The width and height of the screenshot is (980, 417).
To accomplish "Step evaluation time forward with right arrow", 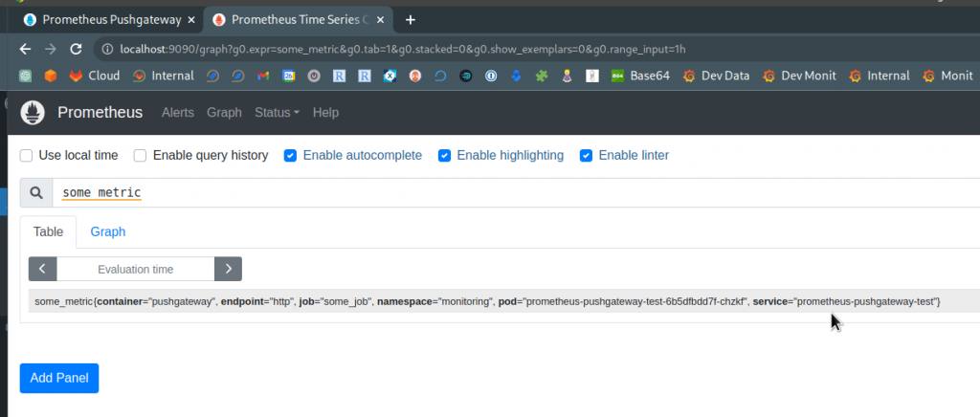I will [228, 269].
